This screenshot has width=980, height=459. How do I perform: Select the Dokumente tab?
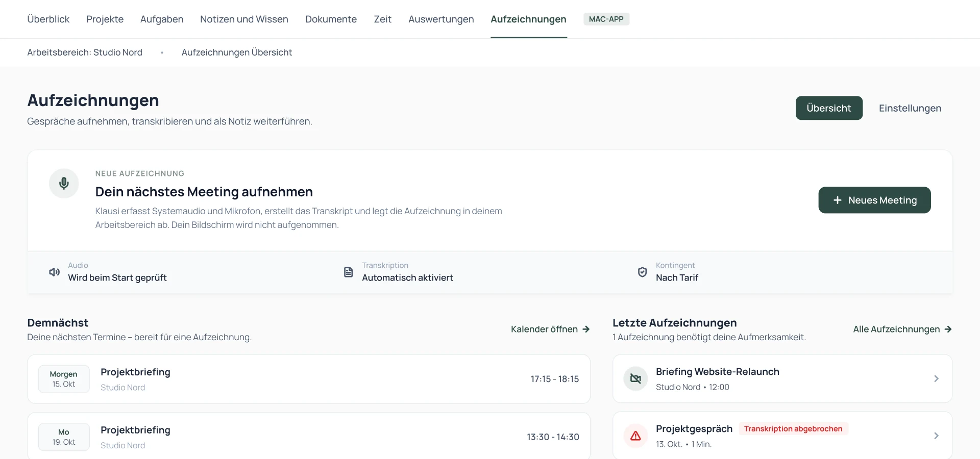click(x=331, y=19)
